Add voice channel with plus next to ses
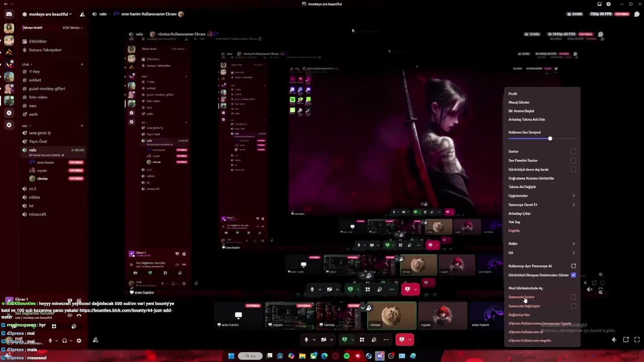 pyautogui.click(x=82, y=126)
